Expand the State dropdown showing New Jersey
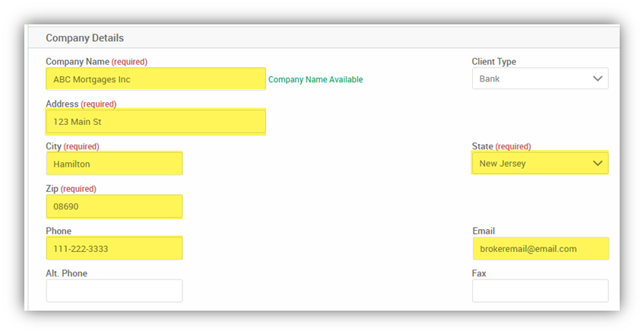The image size is (644, 335). click(540, 163)
